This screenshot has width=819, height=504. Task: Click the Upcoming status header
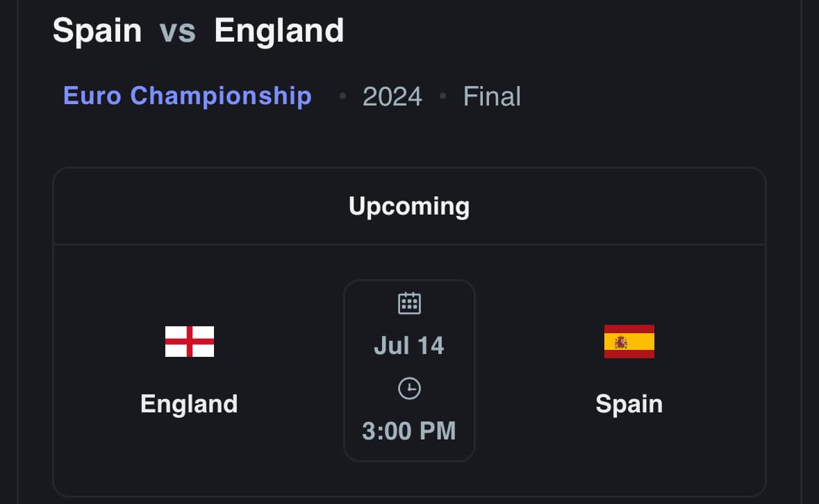pos(409,206)
